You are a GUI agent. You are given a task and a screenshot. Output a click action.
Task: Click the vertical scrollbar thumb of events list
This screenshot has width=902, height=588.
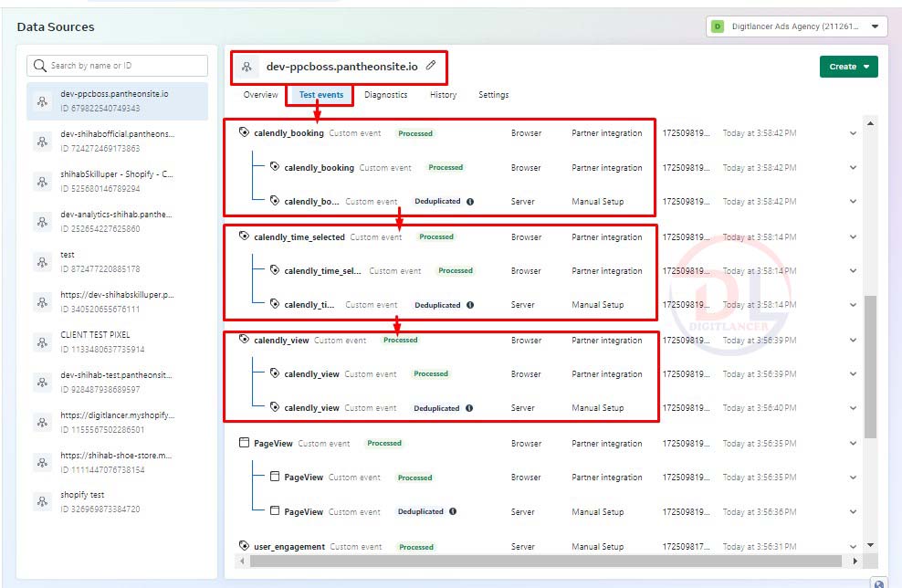point(870,367)
